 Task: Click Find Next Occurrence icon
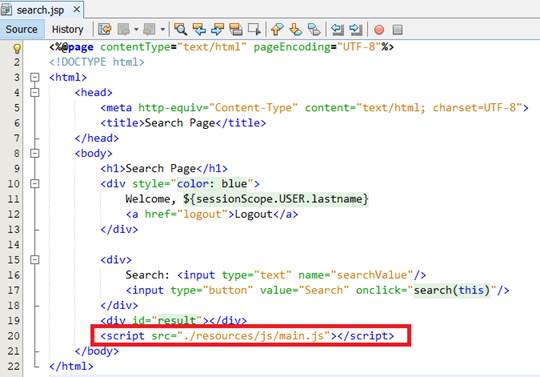(x=217, y=29)
